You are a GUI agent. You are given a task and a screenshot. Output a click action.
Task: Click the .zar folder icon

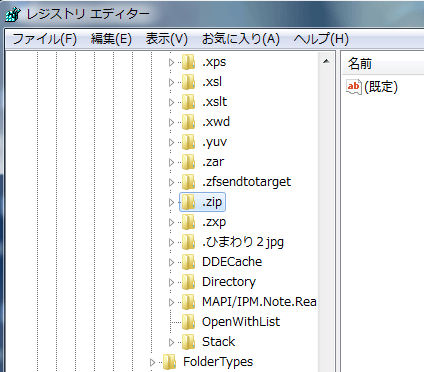coord(188,162)
